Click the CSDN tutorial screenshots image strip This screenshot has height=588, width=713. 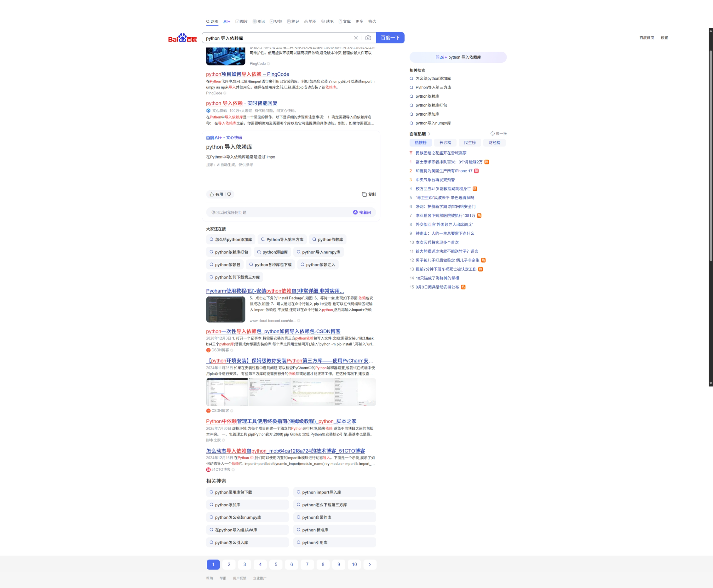[x=291, y=392]
